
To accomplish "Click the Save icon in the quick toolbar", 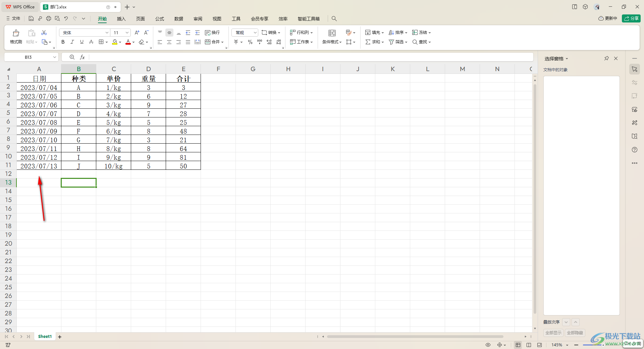I will coord(31,19).
